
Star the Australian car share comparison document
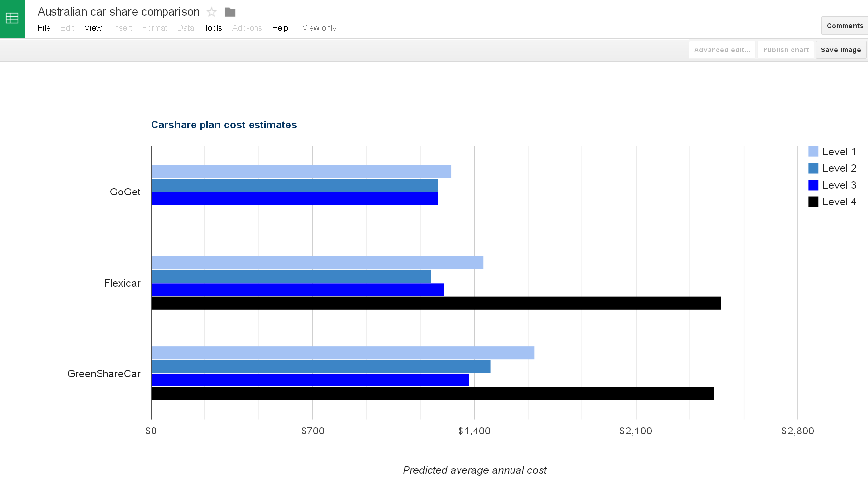[212, 12]
